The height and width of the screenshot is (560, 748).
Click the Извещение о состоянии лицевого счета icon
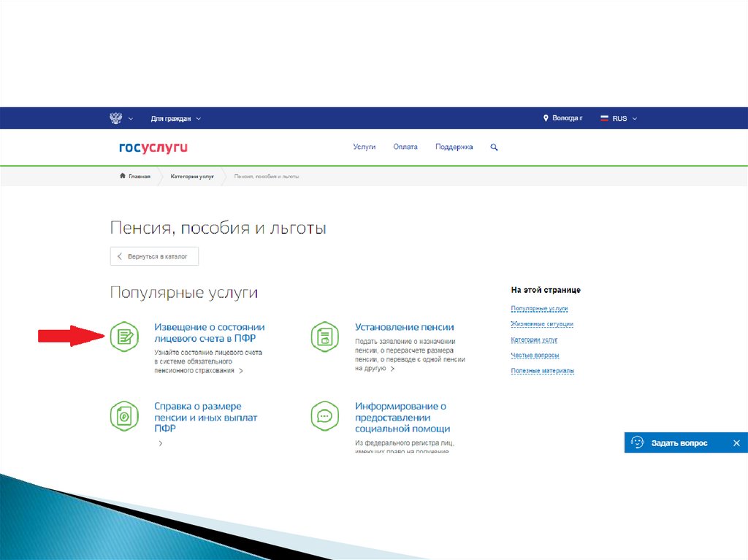click(124, 337)
